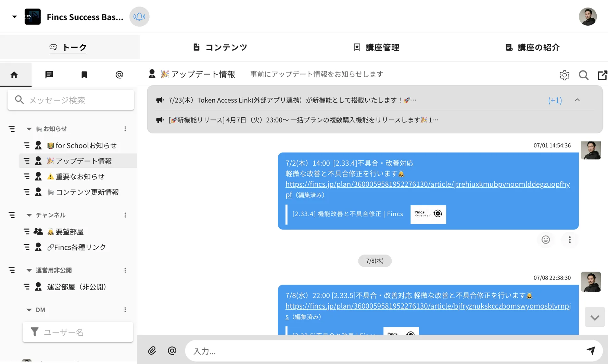Send the message with paper plane icon
The width and height of the screenshot is (608, 364).
coord(591,350)
